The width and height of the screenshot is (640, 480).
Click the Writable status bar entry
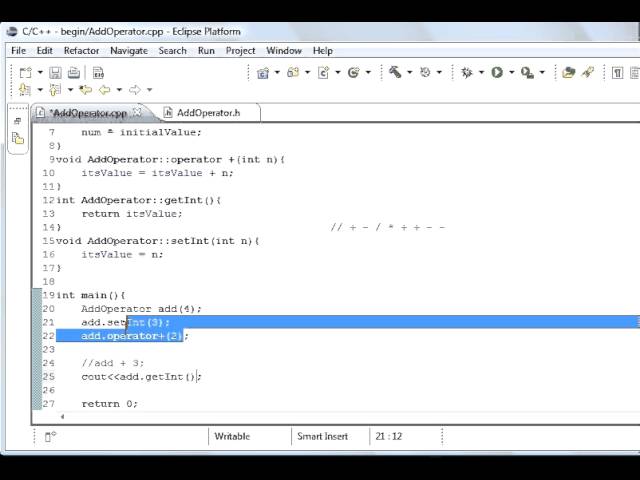click(232, 436)
